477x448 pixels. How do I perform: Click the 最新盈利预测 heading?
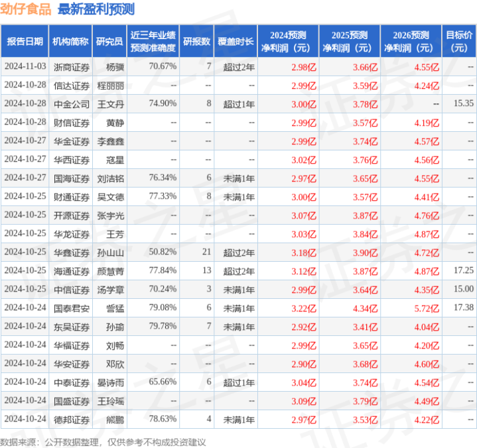(96, 9)
